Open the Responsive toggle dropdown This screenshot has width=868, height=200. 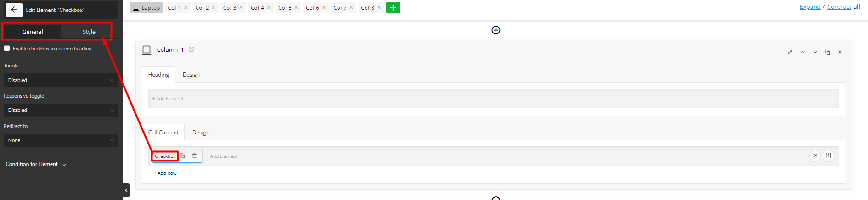61,110
